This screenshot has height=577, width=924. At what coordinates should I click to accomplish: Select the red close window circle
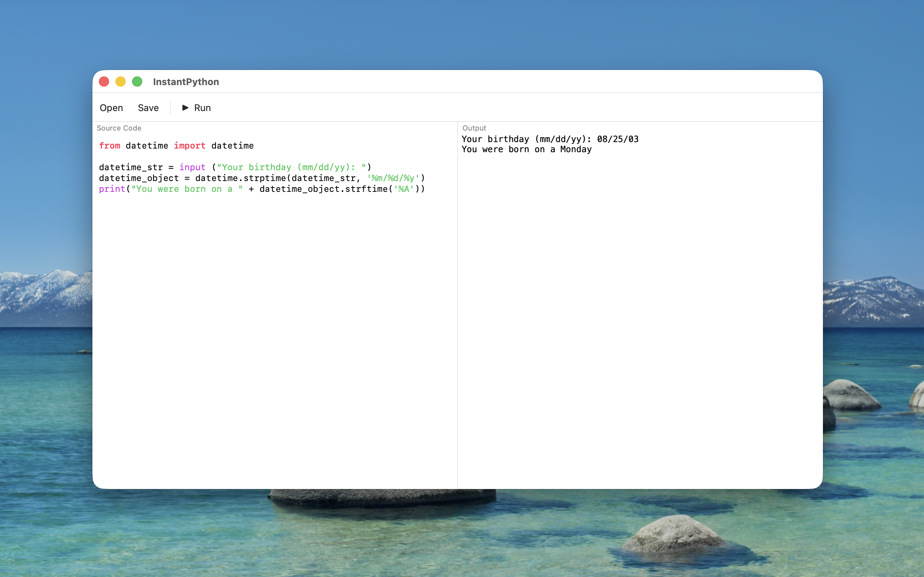104,81
